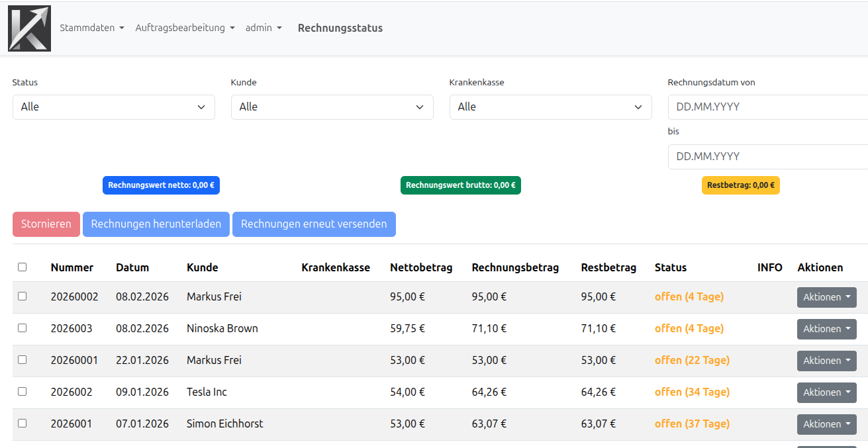Open the Status filter dropdown
The height and width of the screenshot is (448, 868).
point(113,107)
